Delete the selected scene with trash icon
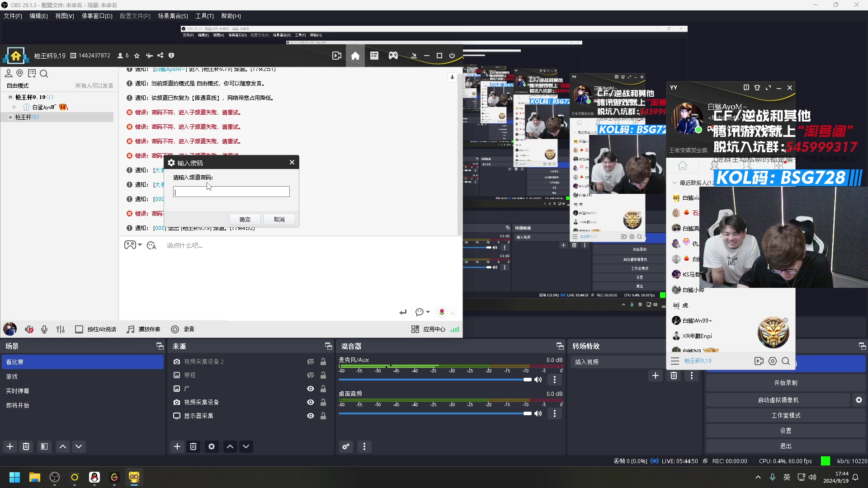 [x=26, y=446]
